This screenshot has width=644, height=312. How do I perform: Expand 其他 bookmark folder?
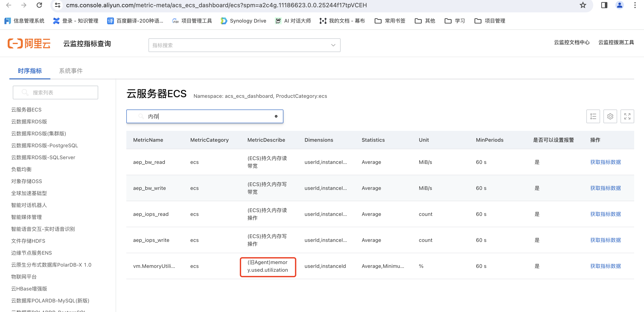[x=425, y=21]
